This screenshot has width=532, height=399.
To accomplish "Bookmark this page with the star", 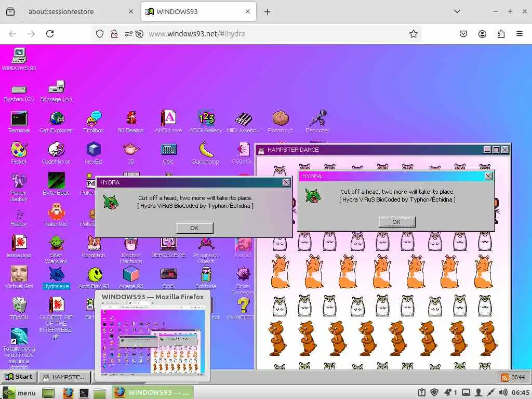I will [413, 34].
